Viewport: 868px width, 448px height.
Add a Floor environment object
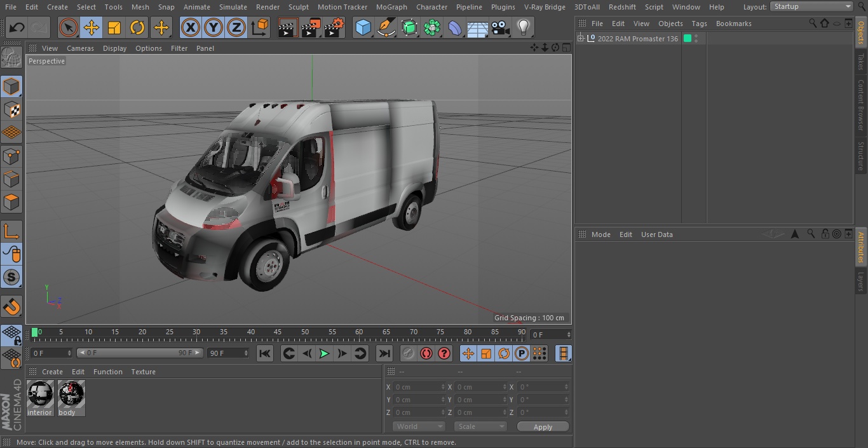pos(478,27)
